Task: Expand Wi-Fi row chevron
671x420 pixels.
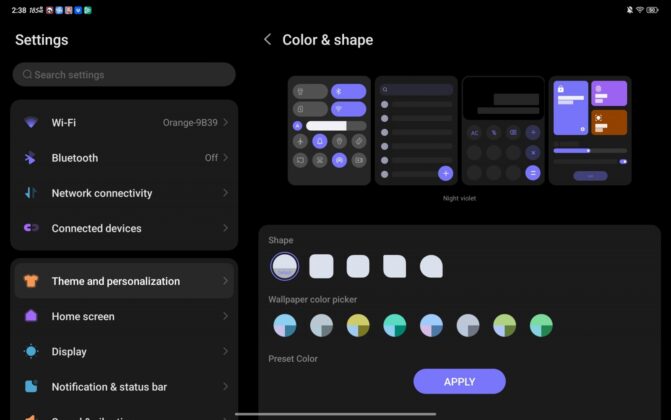Action: [x=226, y=122]
